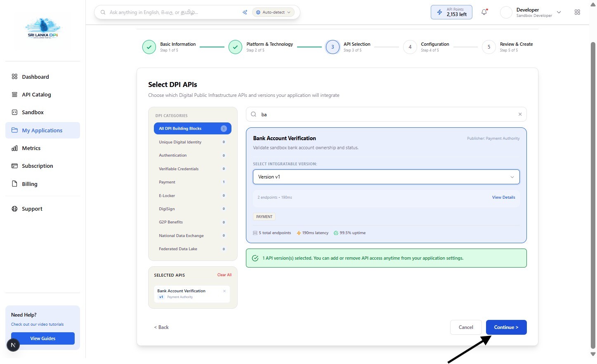The image size is (597, 364).
Task: Click the green success check icon in banner
Action: [255, 258]
